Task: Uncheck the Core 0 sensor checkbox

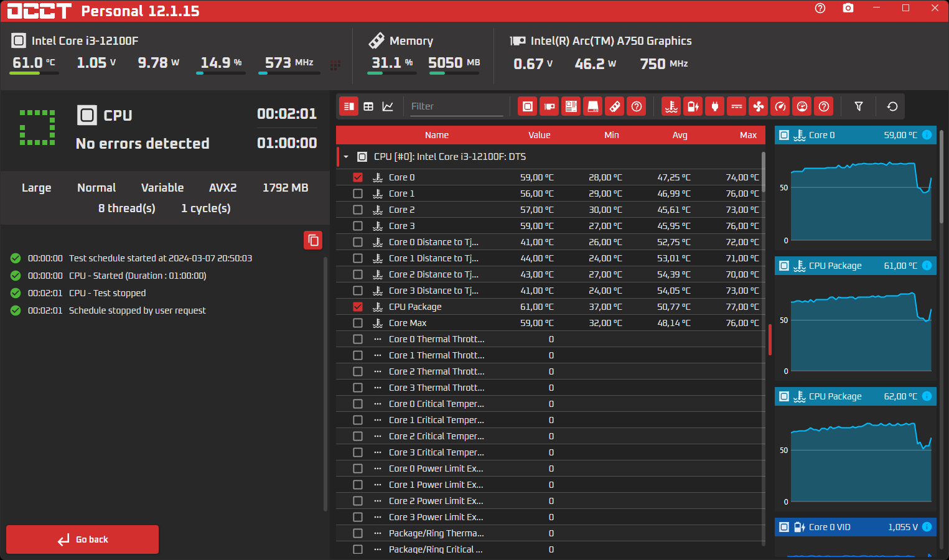Action: tap(358, 177)
